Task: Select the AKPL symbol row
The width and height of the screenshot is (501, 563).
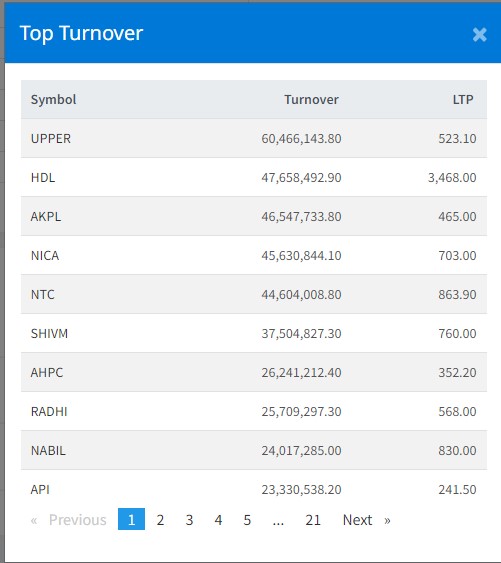Action: pyautogui.click(x=254, y=217)
